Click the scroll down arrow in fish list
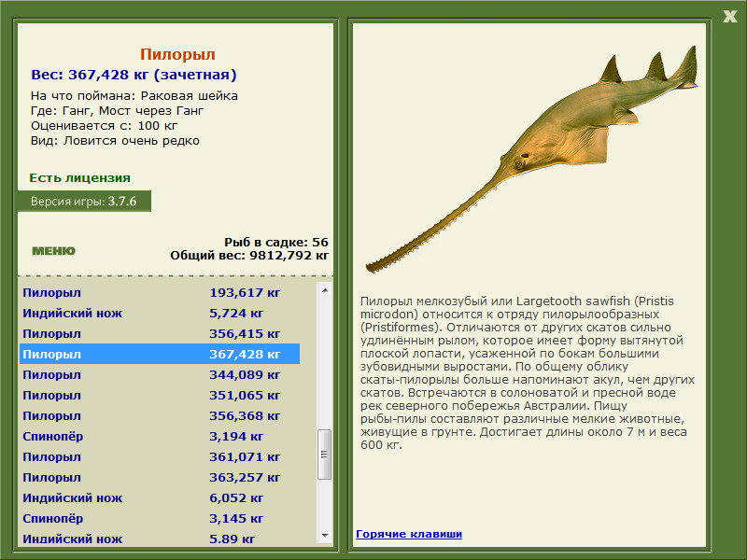The height and width of the screenshot is (560, 747). pos(325,535)
